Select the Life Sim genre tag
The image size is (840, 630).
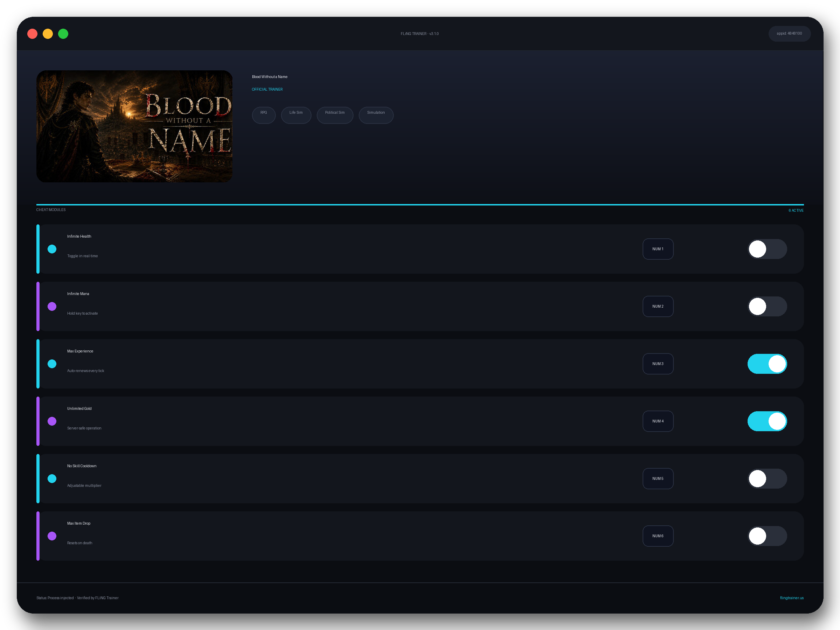pos(296,115)
